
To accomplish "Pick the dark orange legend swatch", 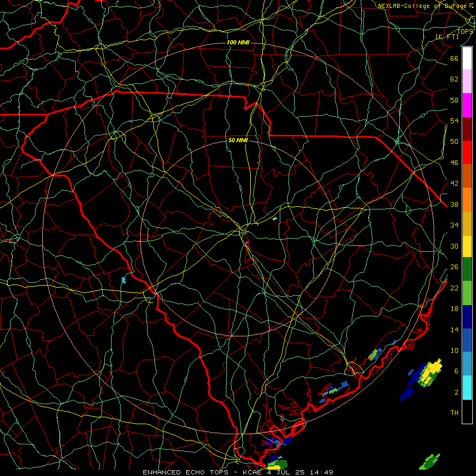I will coord(467,176).
